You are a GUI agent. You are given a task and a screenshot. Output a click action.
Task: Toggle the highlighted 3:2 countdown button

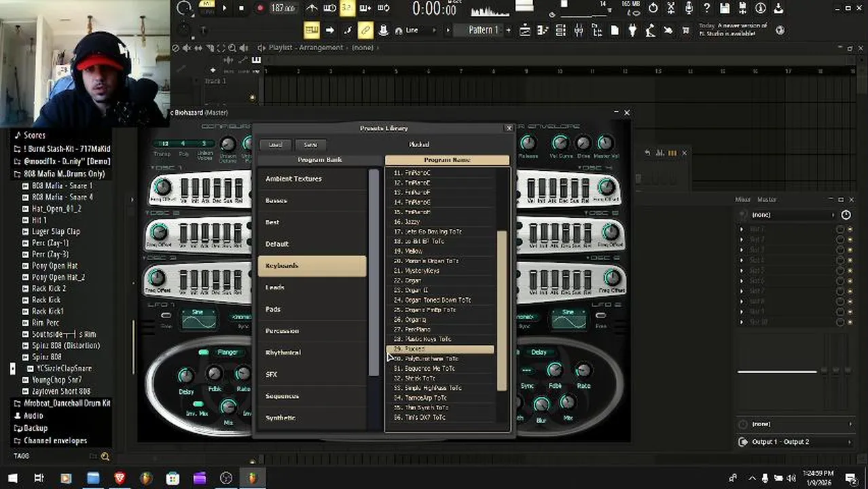pos(347,8)
